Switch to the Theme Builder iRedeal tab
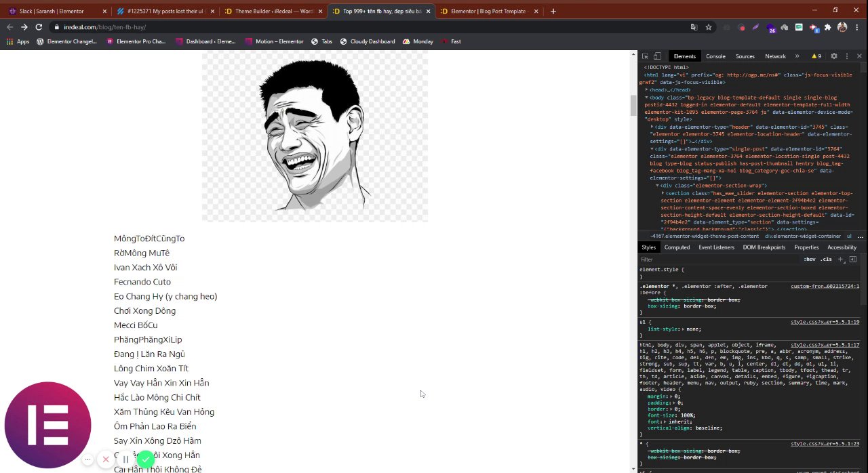This screenshot has width=868, height=473. pyautogui.click(x=273, y=11)
